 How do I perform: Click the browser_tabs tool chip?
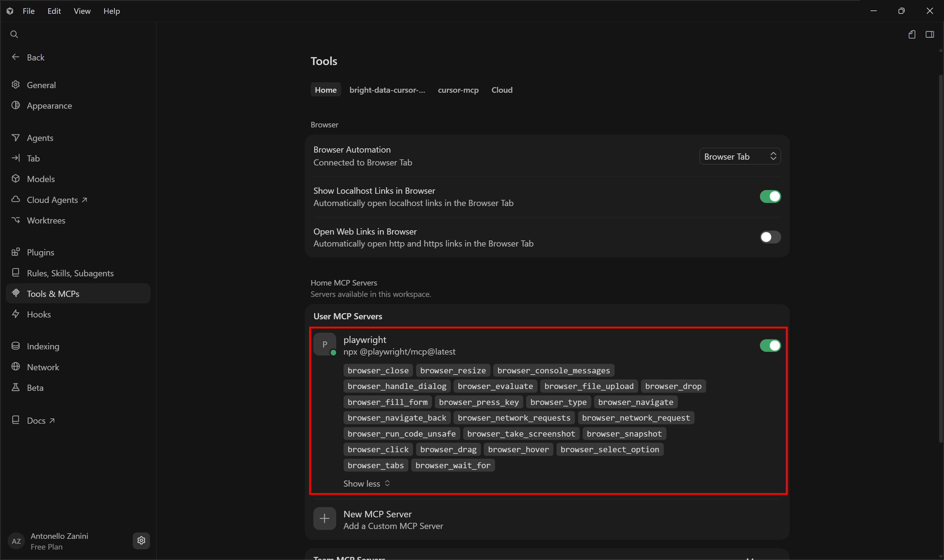376,466
